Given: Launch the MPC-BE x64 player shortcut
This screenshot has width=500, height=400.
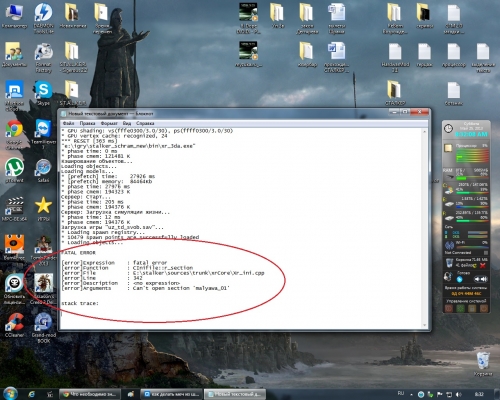Looking at the screenshot, I should 14,209.
